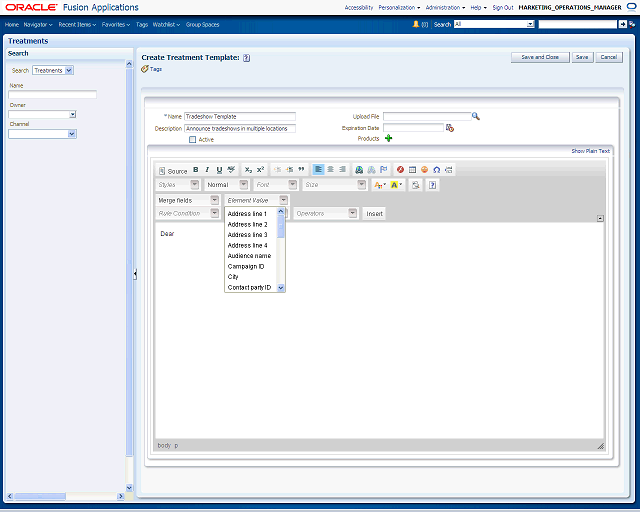The width and height of the screenshot is (640, 512).
Task: Insert special character with the omega icon
Action: tap(436, 170)
